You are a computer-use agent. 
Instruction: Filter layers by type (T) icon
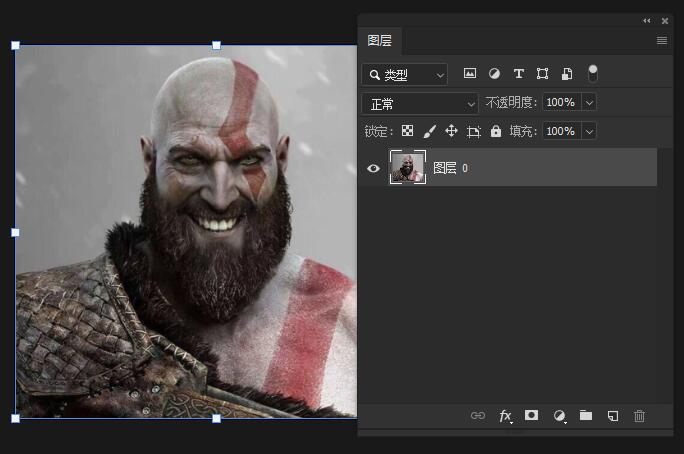[518, 73]
